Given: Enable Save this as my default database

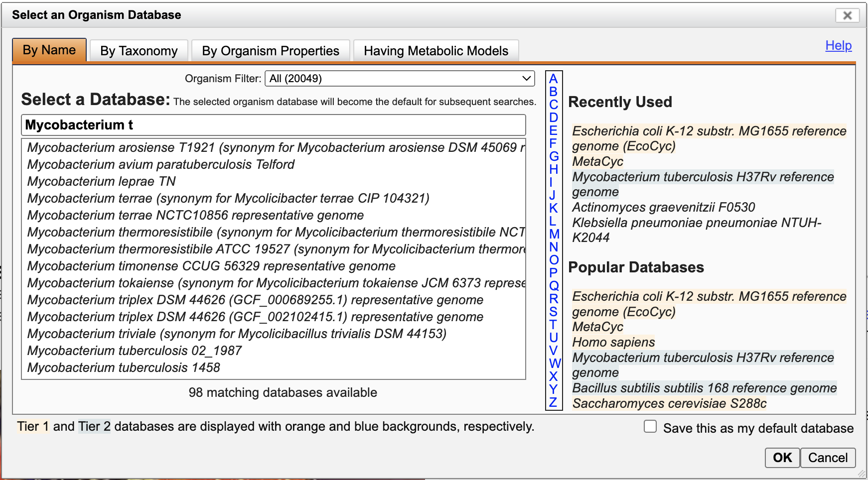Looking at the screenshot, I should point(650,427).
